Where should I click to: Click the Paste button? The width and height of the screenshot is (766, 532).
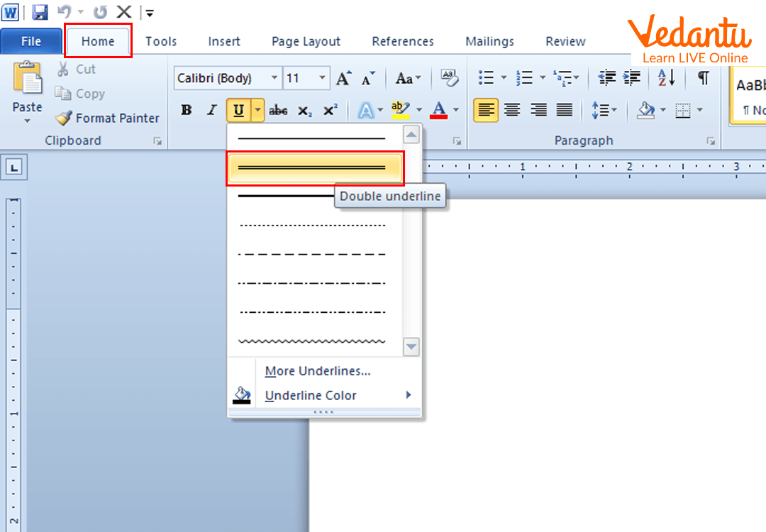27,92
